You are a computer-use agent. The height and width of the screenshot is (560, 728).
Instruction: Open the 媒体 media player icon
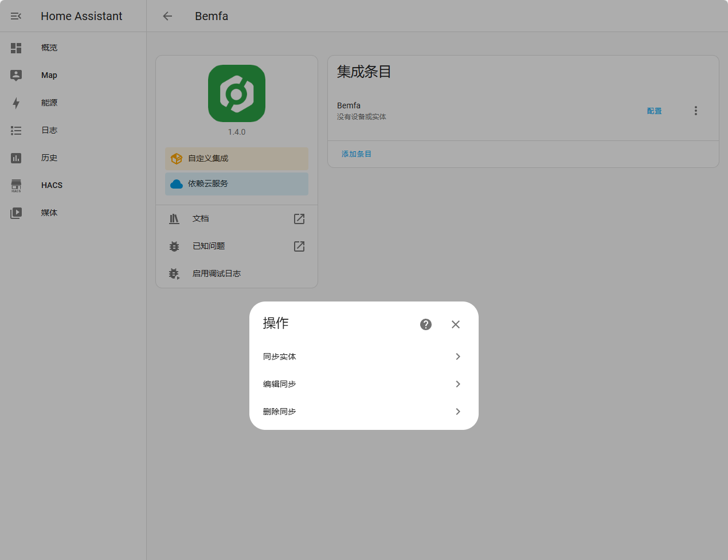coord(16,213)
